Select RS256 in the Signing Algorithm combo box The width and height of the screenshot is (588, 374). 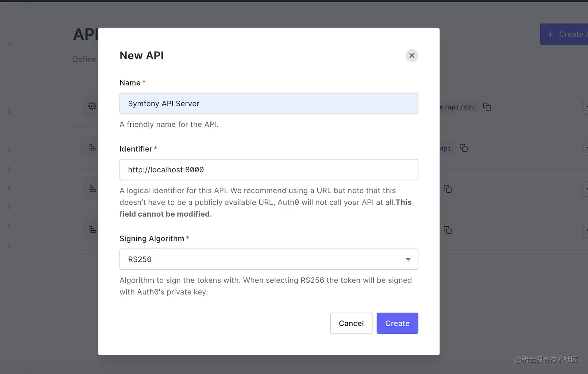click(269, 259)
